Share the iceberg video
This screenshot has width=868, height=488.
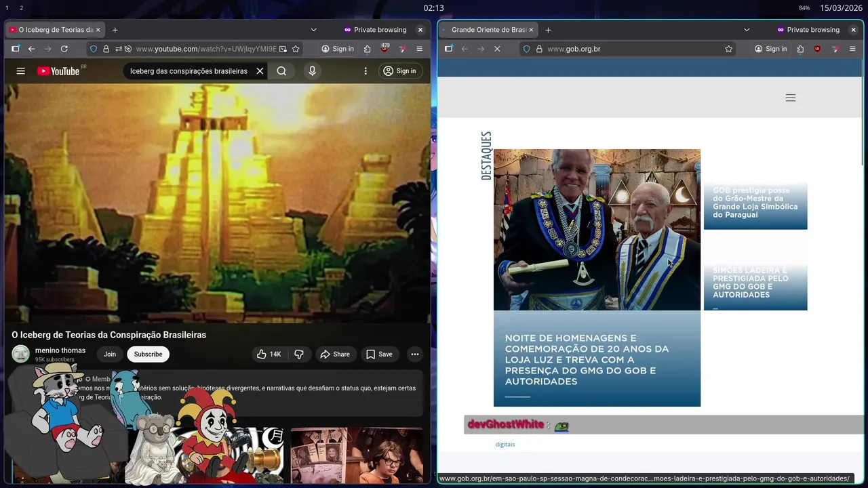coord(336,354)
